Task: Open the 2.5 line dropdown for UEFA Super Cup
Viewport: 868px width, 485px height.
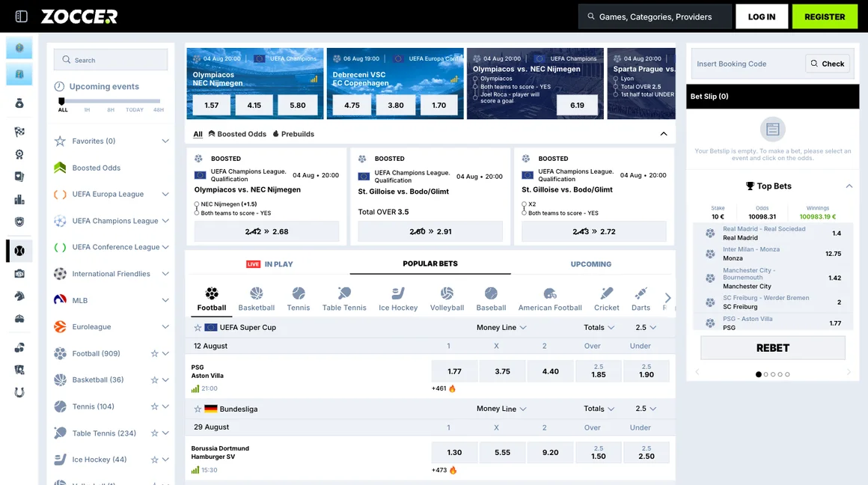Action: (646, 327)
